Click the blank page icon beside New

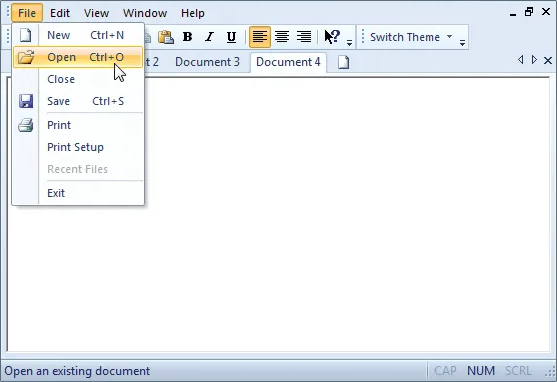click(x=26, y=35)
